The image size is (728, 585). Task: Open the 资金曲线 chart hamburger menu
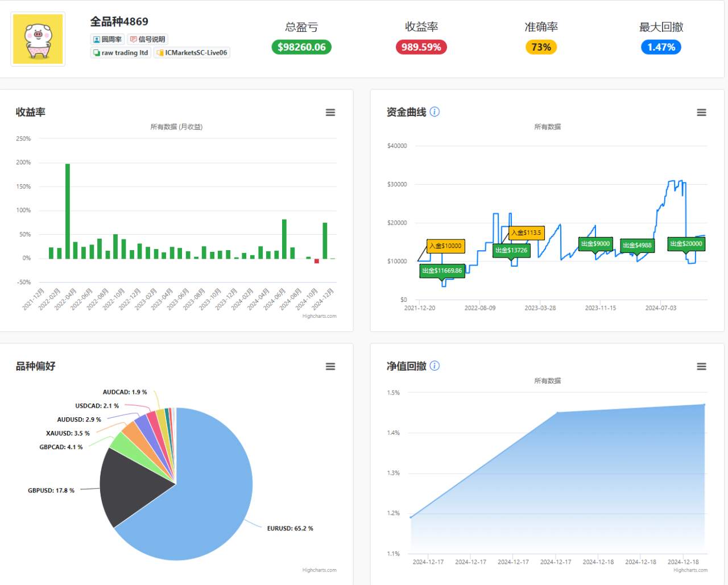[x=702, y=113]
